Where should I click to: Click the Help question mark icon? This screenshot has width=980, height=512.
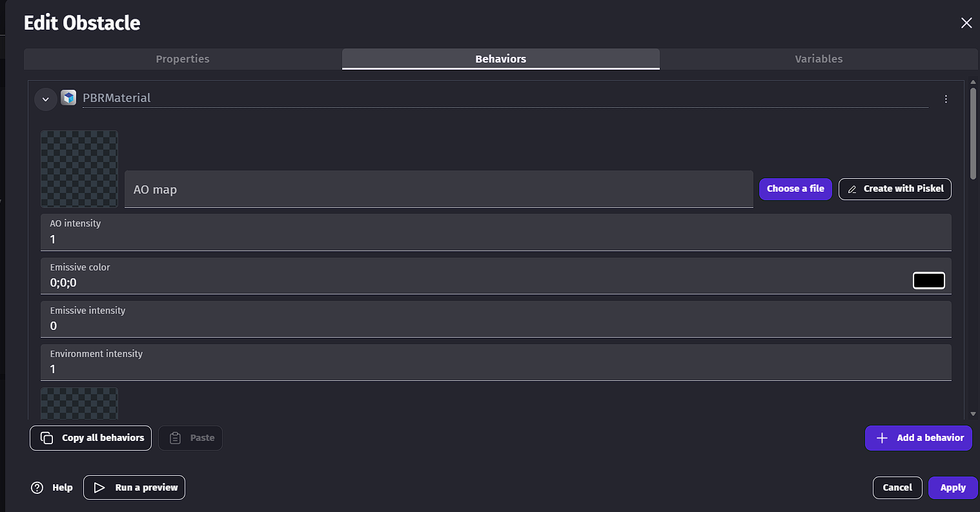[x=37, y=487]
